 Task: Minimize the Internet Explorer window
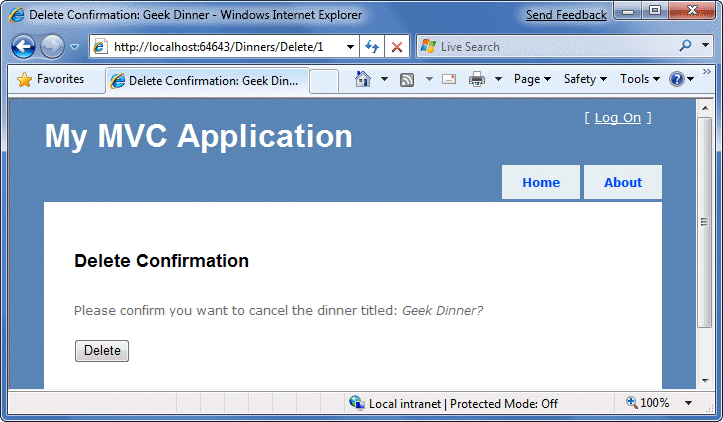[628, 11]
